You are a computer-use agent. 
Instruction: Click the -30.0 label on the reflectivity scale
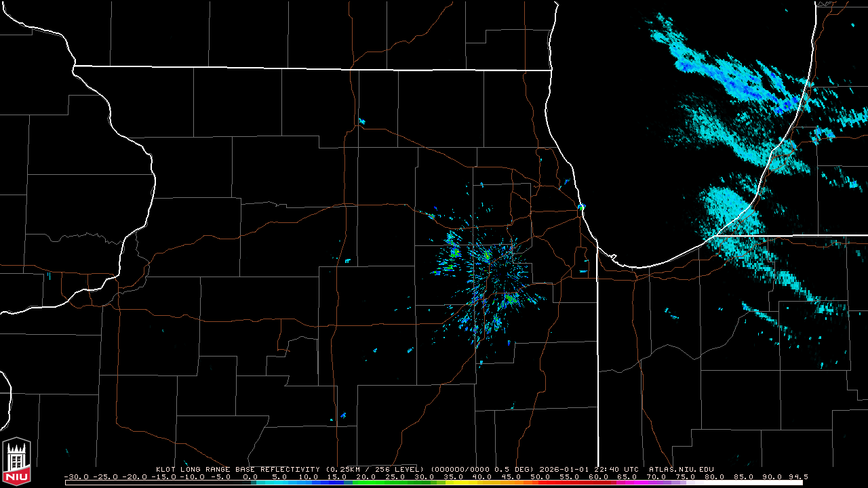click(x=75, y=476)
